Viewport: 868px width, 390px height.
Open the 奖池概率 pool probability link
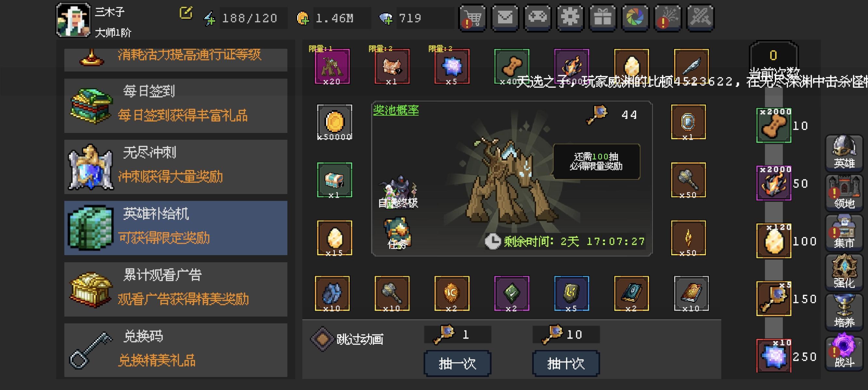396,110
